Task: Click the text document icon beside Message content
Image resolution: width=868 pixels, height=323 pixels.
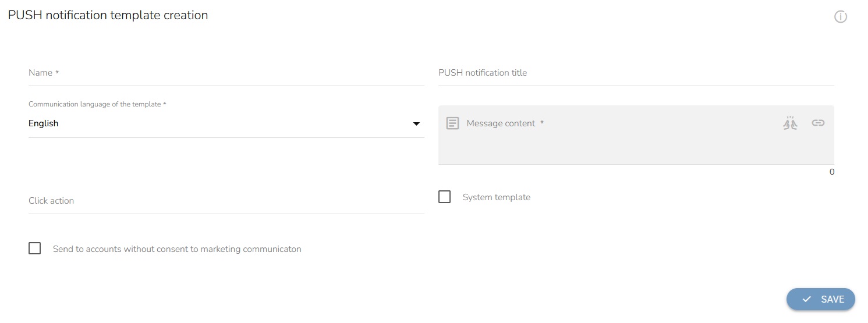Action: 452,123
